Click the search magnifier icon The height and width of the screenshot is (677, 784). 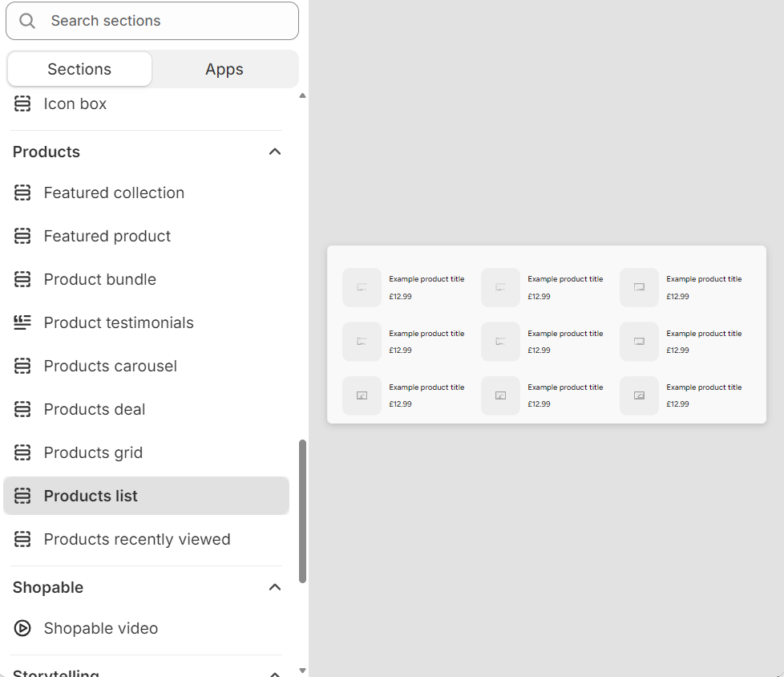26,21
